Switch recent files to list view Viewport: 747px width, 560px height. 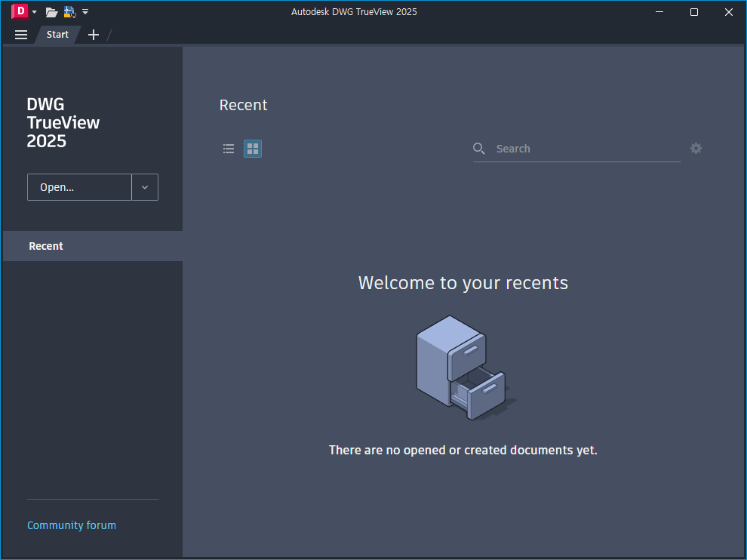[229, 149]
